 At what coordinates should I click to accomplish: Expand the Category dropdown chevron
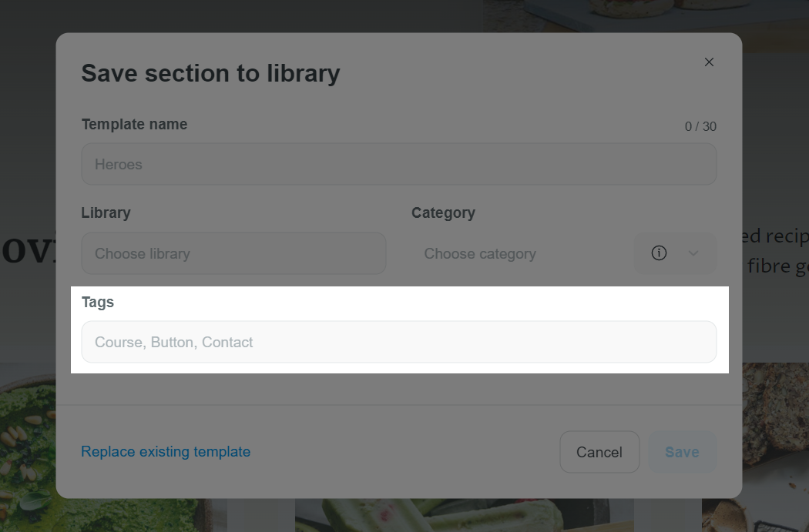(693, 253)
